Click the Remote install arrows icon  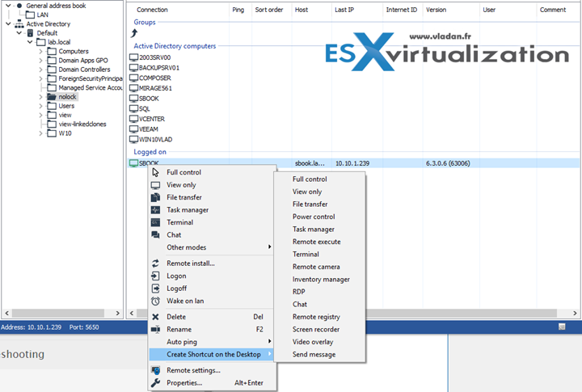(155, 263)
